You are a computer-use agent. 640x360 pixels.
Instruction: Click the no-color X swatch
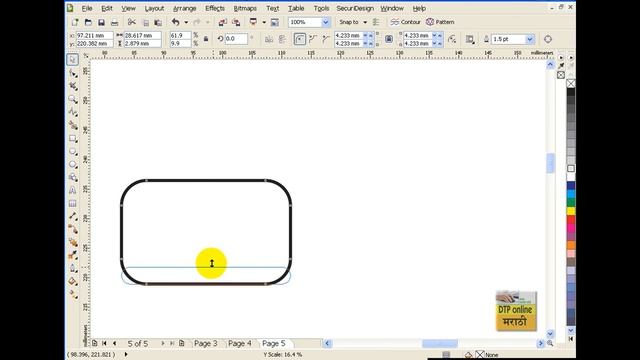pyautogui.click(x=571, y=84)
